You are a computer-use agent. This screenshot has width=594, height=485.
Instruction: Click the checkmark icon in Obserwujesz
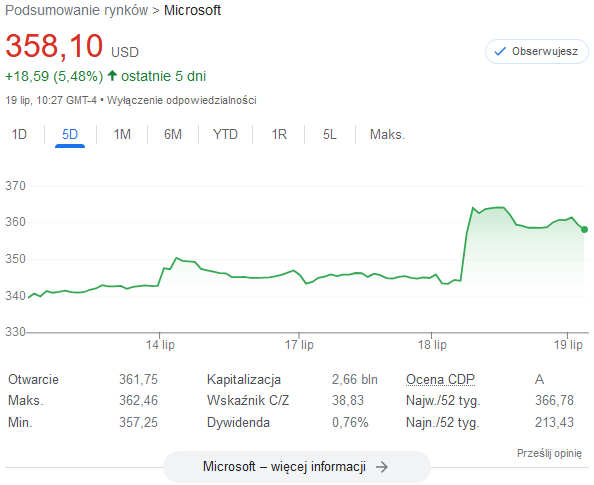point(500,51)
